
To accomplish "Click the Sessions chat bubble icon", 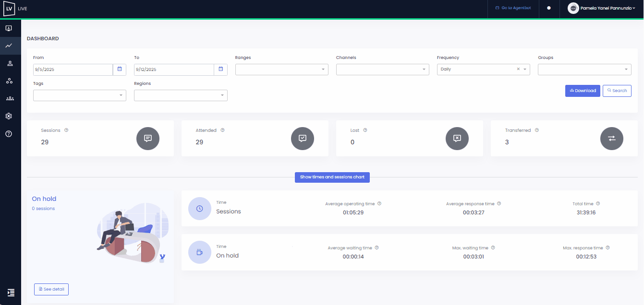I will [x=148, y=138].
